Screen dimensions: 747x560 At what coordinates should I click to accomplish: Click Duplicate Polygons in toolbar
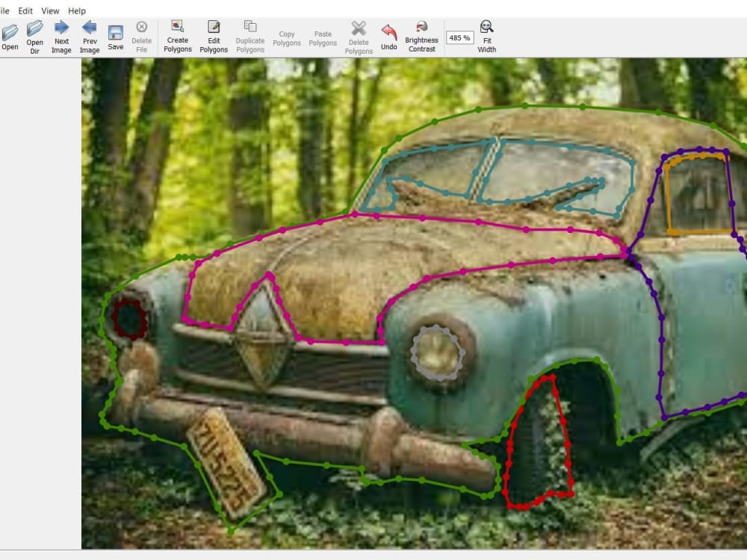point(250,36)
